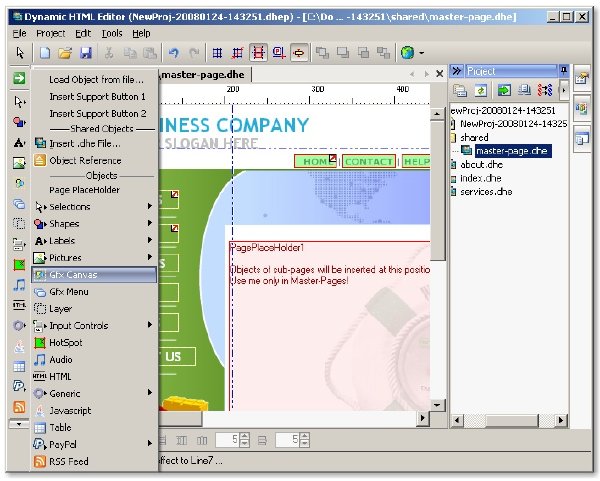Choose Javascript menu entry
Viewport: 600px width, 481px height.
[94, 411]
